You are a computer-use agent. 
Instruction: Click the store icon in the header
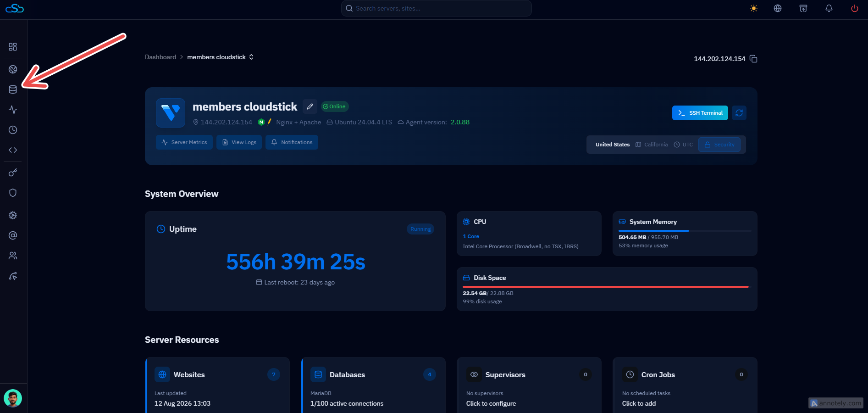click(803, 8)
